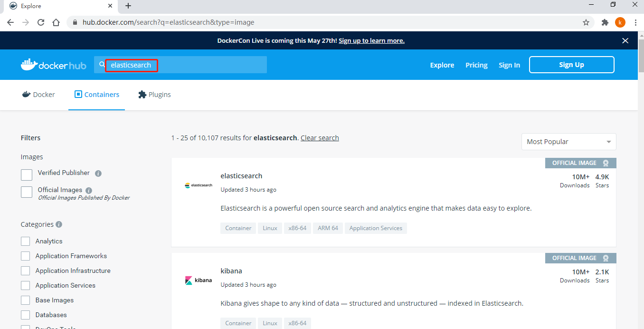Viewport: 644px width, 329px height.
Task: Go forward in the browser
Action: 26,22
